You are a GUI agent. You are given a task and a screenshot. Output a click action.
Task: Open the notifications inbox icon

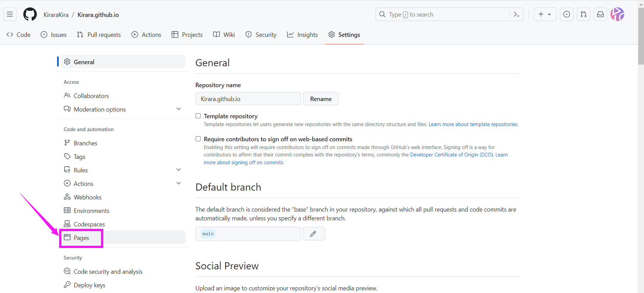tap(600, 14)
